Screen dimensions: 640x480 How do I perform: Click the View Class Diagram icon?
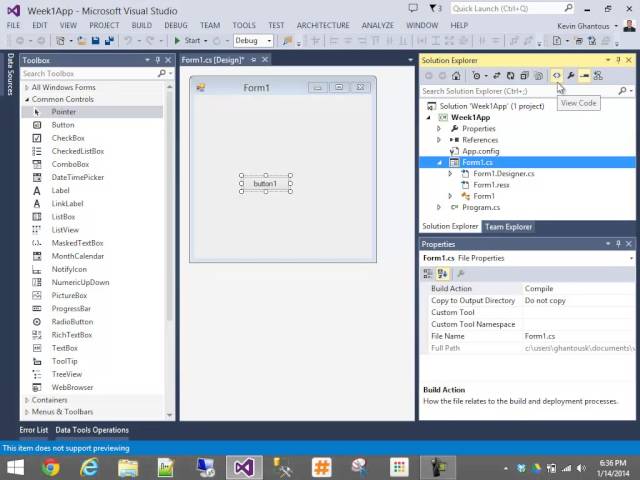click(x=598, y=76)
